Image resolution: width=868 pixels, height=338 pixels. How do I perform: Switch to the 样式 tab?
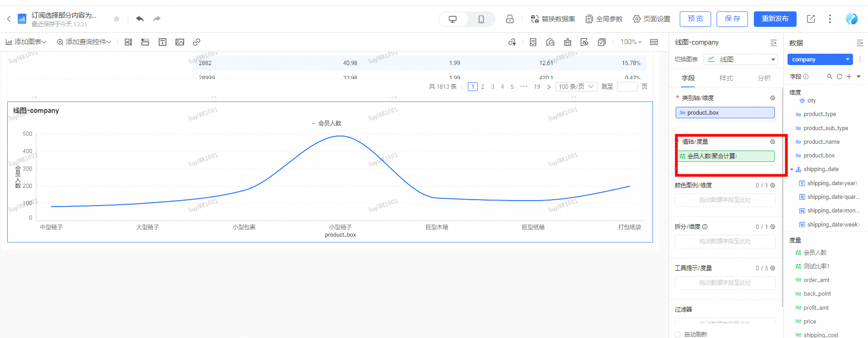[x=726, y=78]
